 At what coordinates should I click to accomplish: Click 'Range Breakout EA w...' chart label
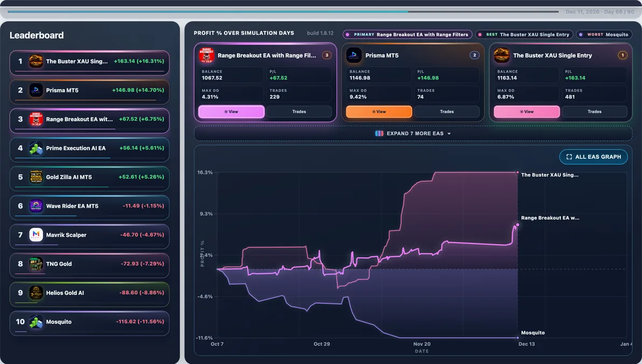coord(550,218)
